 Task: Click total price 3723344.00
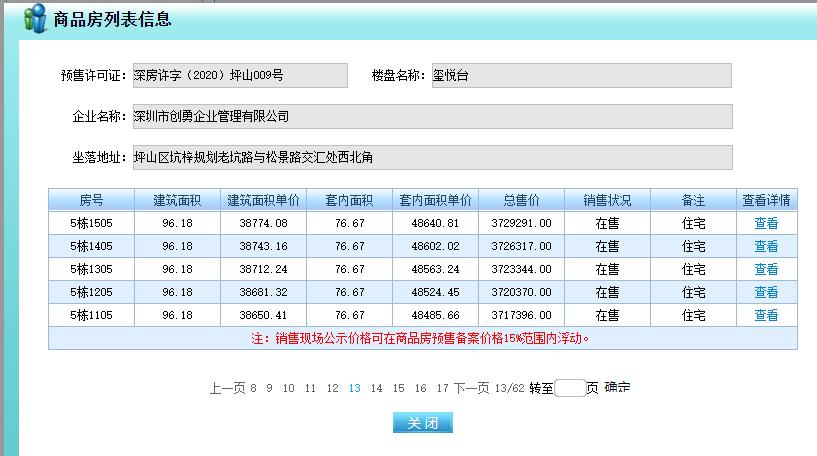[x=521, y=269]
